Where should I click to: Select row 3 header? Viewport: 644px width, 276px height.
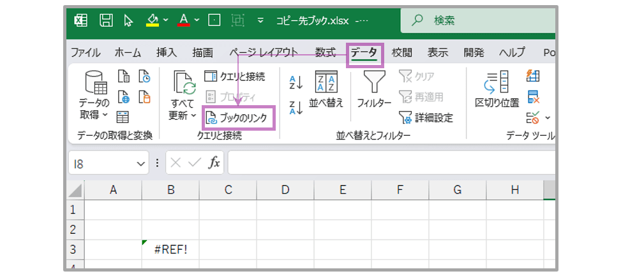[75, 249]
